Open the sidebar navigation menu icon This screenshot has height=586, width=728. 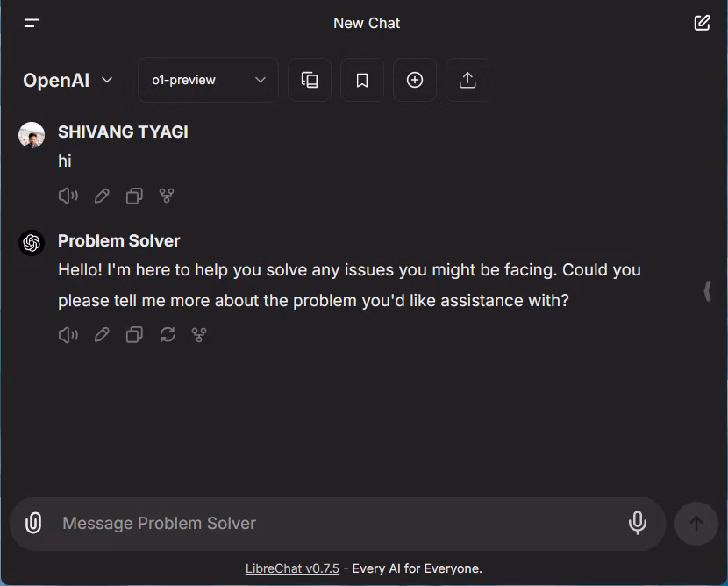32,23
